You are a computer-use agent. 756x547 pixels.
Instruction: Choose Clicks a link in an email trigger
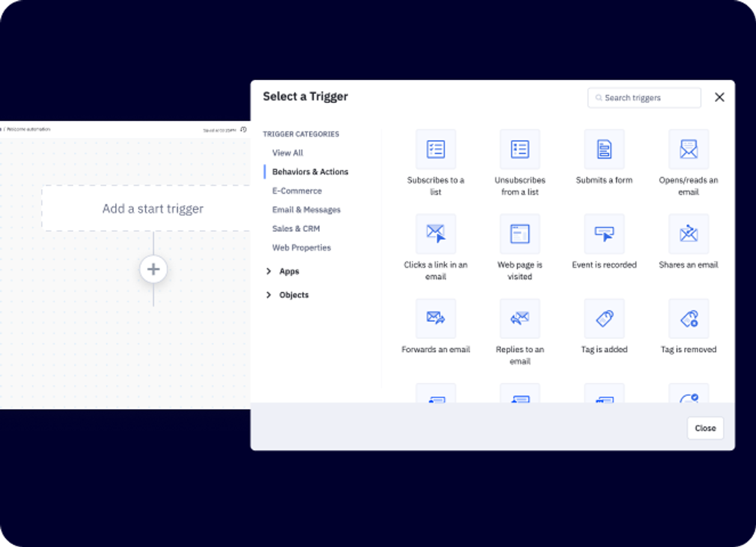point(435,234)
